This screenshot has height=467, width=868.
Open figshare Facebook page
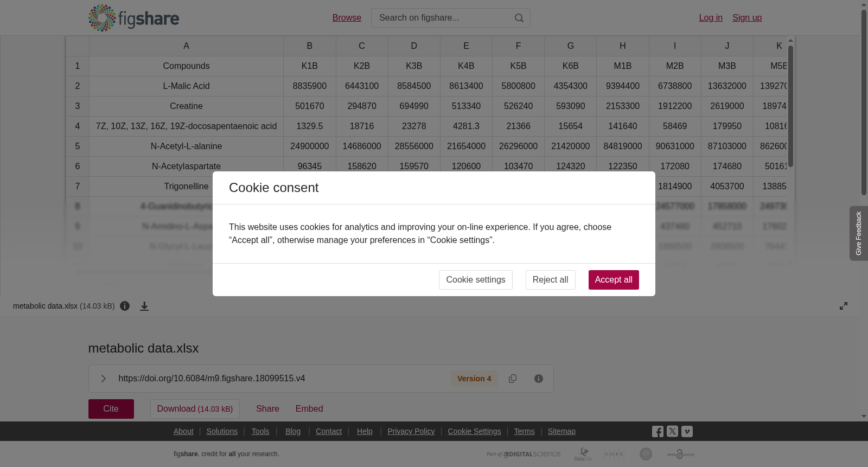click(x=658, y=431)
